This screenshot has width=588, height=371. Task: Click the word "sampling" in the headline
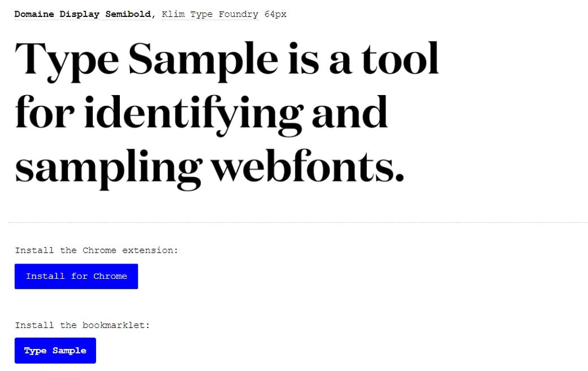[107, 167]
